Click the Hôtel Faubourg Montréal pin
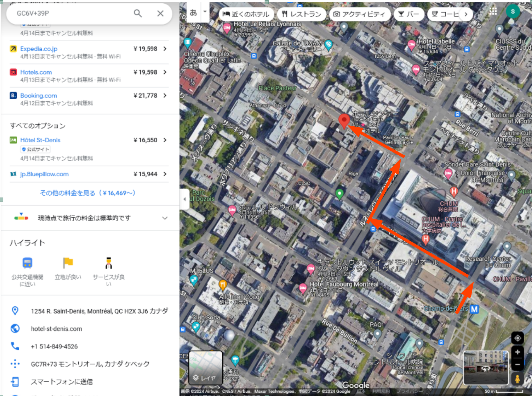This screenshot has height=396, width=532. pyautogui.click(x=303, y=288)
